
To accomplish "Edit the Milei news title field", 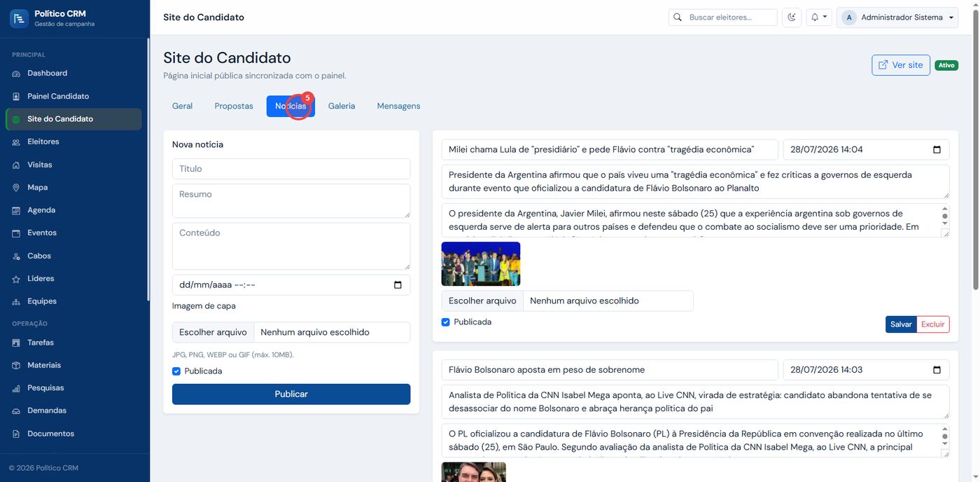I will tap(610, 149).
